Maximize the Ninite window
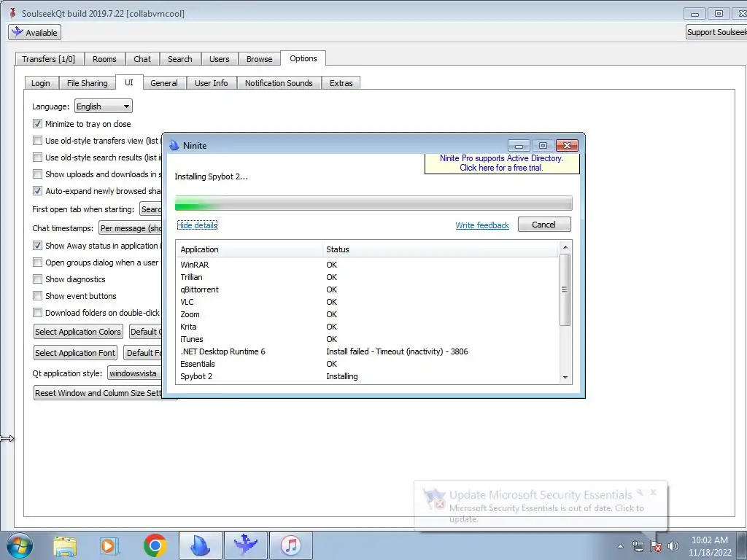The image size is (747, 560). 543,145
